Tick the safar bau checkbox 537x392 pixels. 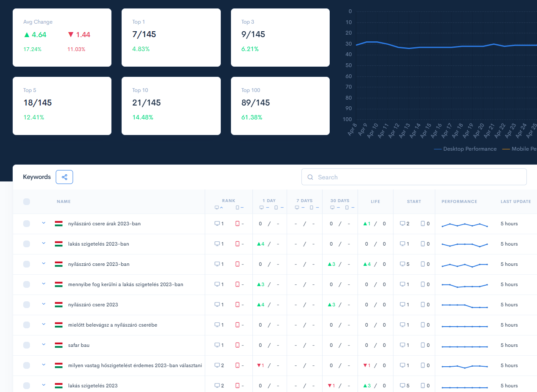(27, 345)
